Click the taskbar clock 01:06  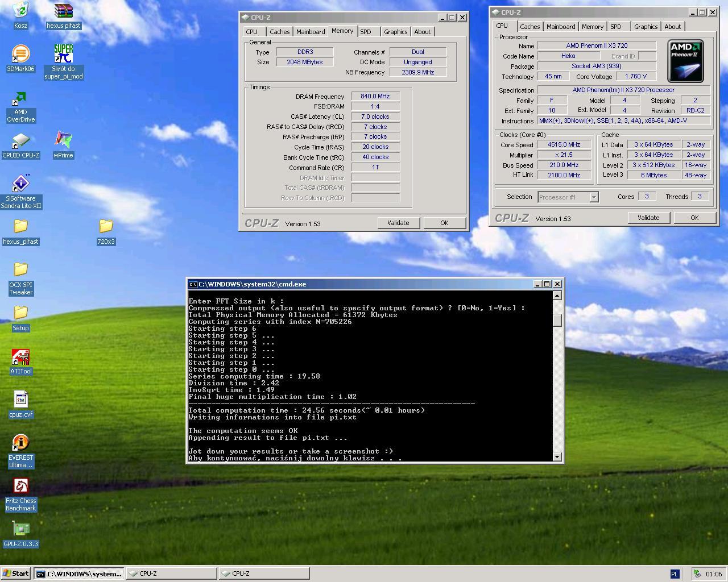tap(714, 574)
